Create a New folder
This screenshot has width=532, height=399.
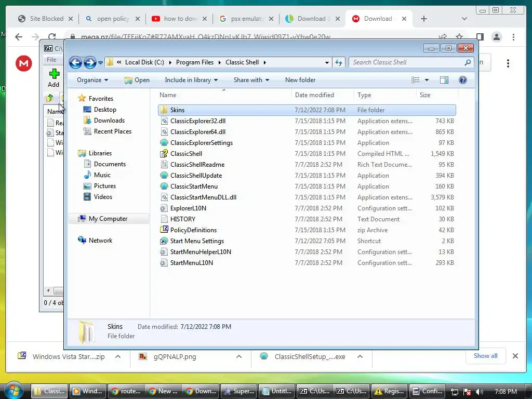300,80
